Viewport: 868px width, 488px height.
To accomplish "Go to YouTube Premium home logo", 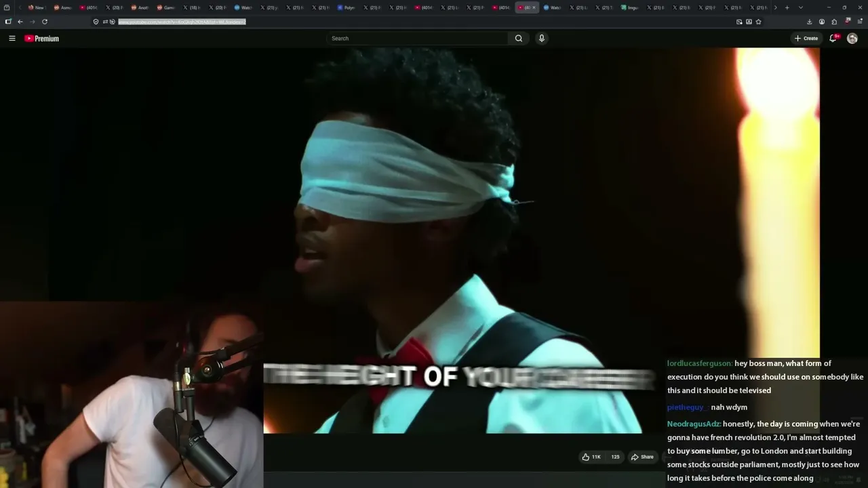I will 42,39.
